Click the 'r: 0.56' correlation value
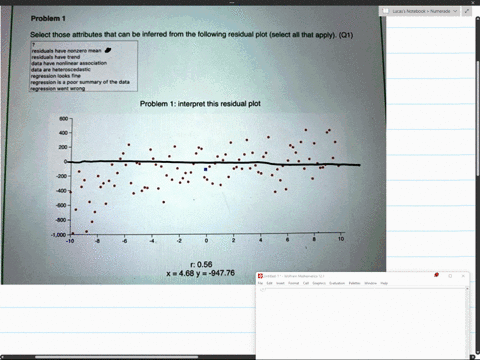This screenshot has height=360, width=480. [x=201, y=264]
